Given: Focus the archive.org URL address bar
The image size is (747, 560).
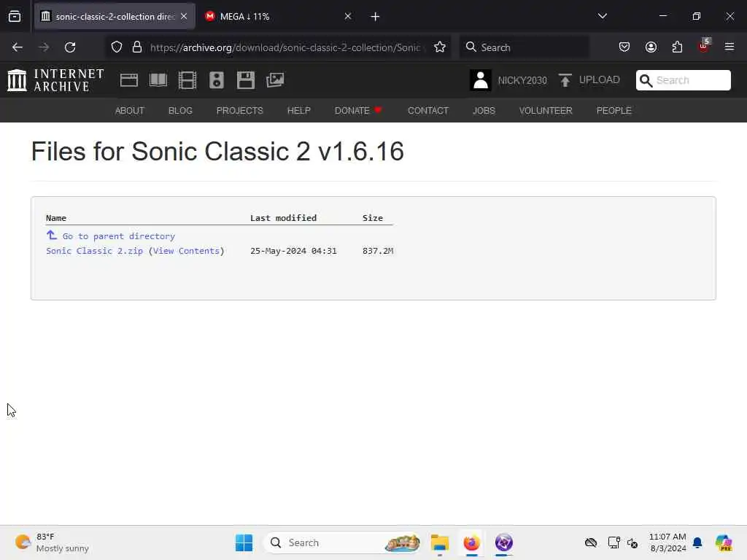Looking at the screenshot, I should click(285, 47).
